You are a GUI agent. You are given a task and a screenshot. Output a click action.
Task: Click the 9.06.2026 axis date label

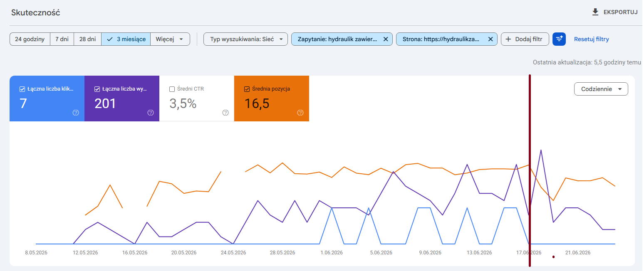[x=430, y=252]
